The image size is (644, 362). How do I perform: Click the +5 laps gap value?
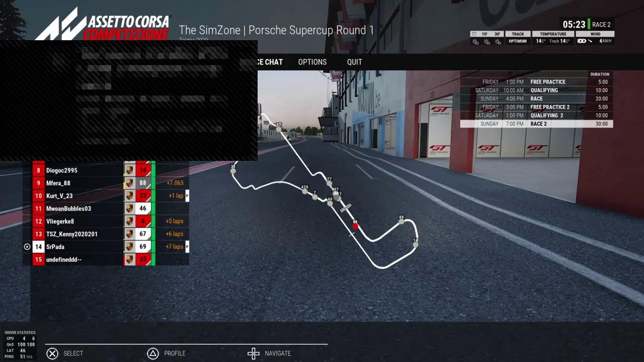pyautogui.click(x=175, y=221)
